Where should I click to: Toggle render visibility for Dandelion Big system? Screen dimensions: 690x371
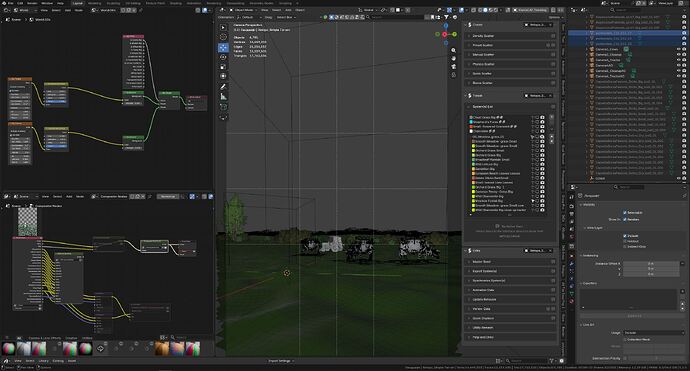542,169
